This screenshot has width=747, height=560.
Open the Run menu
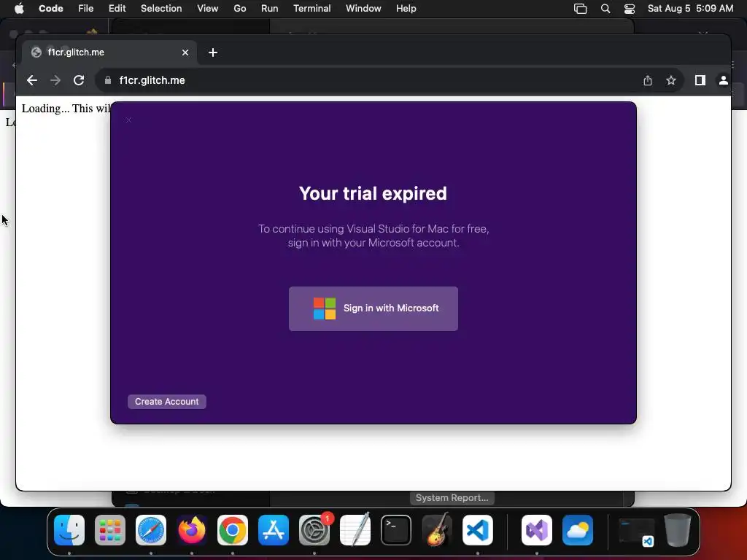click(x=270, y=9)
